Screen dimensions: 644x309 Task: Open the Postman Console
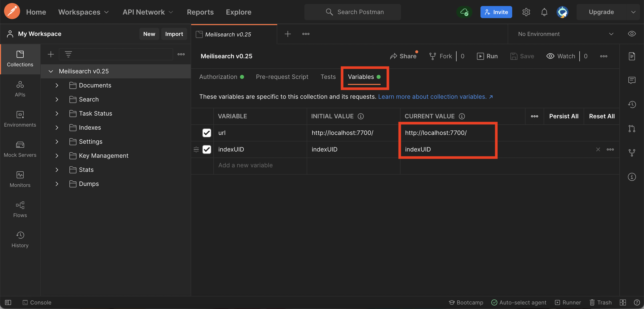pyautogui.click(x=37, y=302)
